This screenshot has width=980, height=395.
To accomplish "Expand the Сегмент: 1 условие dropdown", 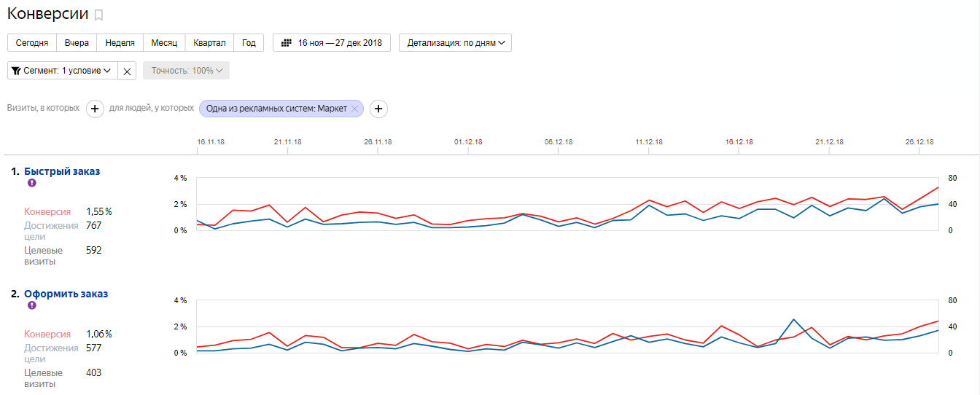I will pos(62,71).
